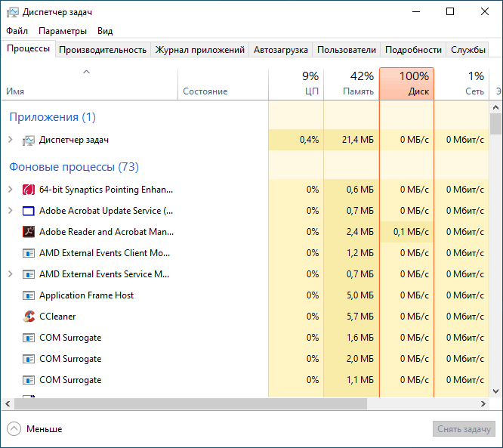The width and height of the screenshot is (503, 448).
Task: Click the CCleaner icon
Action: 29,317
